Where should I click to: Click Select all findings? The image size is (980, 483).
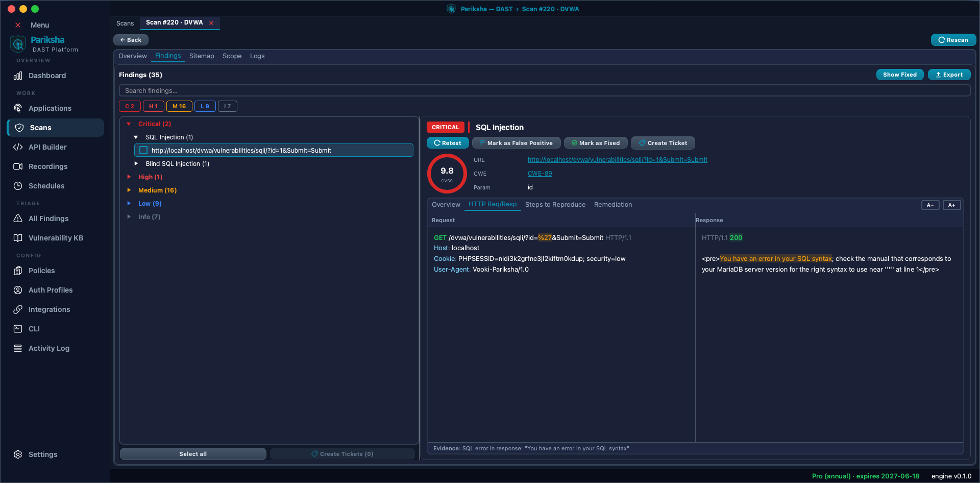[193, 454]
